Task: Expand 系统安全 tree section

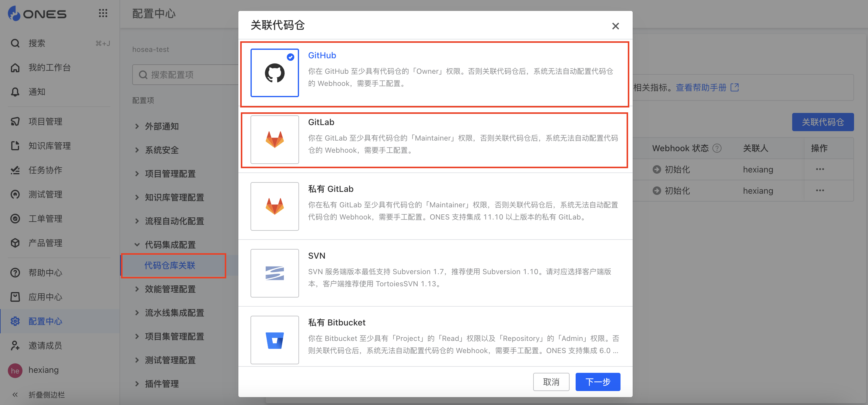Action: click(x=137, y=150)
